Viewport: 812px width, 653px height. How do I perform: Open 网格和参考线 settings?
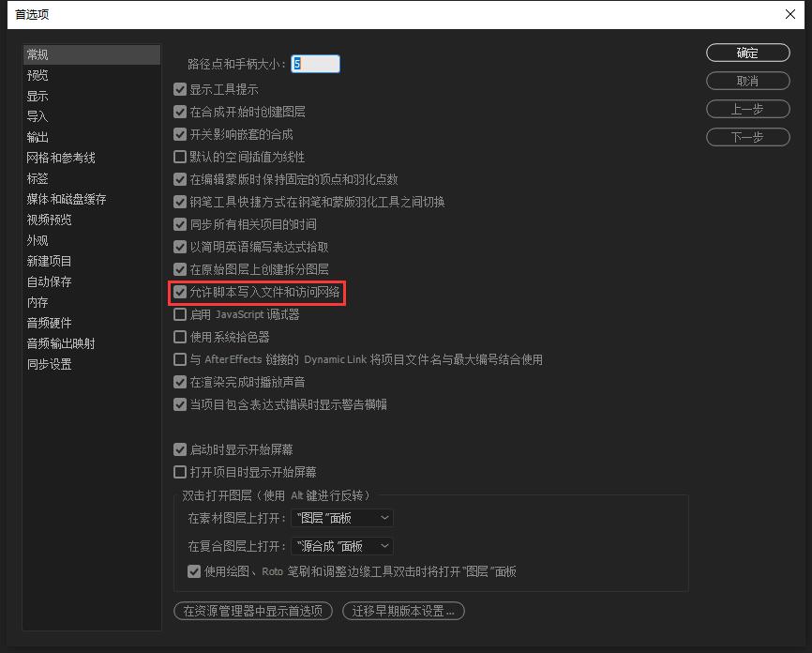tap(61, 158)
